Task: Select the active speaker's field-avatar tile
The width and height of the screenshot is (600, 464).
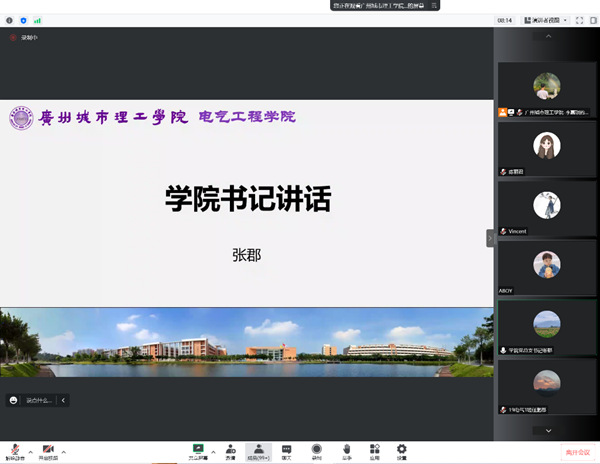Action: tap(547, 328)
